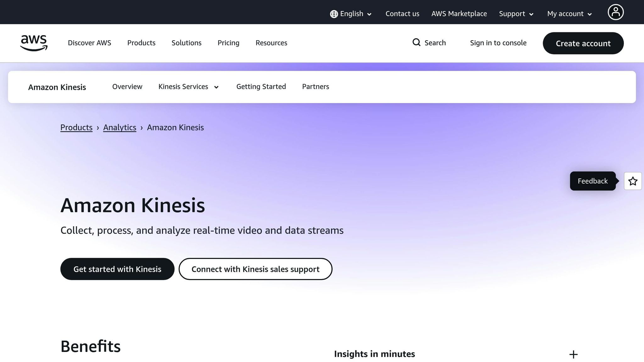Image resolution: width=644 pixels, height=362 pixels.
Task: Select Getting Started in the Kinesis navigation
Action: tap(261, 87)
